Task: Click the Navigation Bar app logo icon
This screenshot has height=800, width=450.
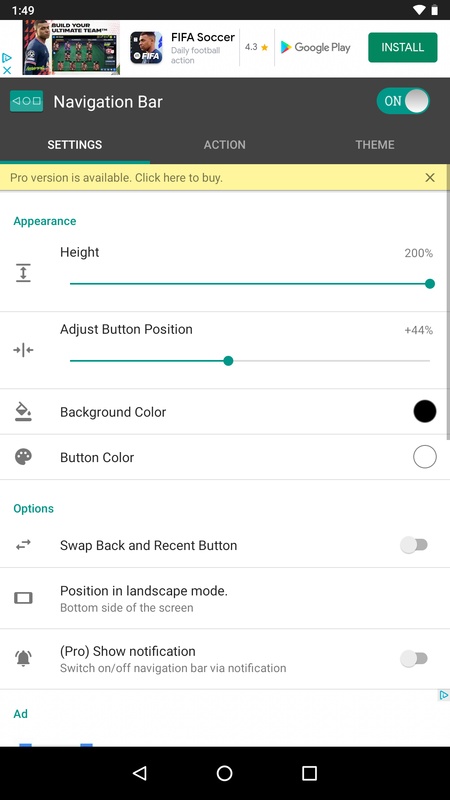Action: pos(26,101)
